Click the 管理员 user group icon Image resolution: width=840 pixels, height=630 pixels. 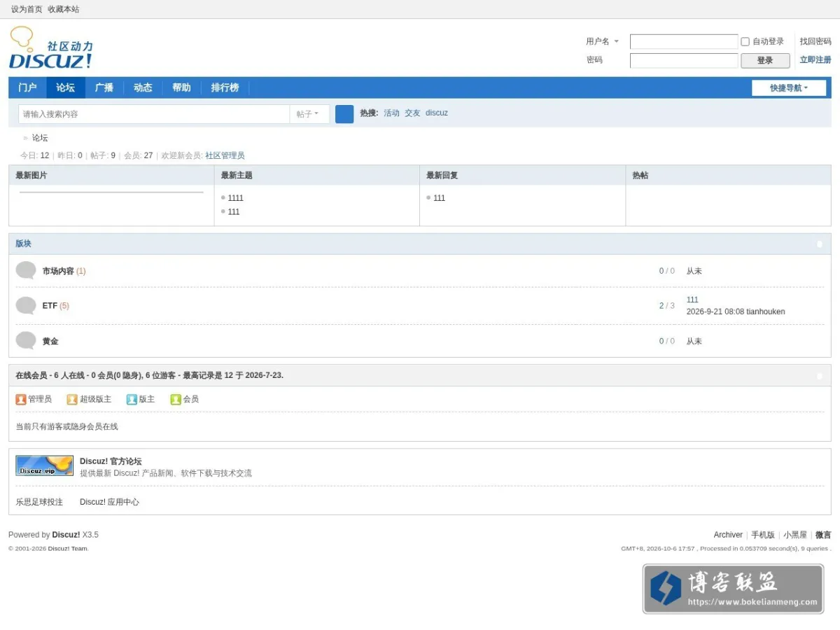point(21,399)
